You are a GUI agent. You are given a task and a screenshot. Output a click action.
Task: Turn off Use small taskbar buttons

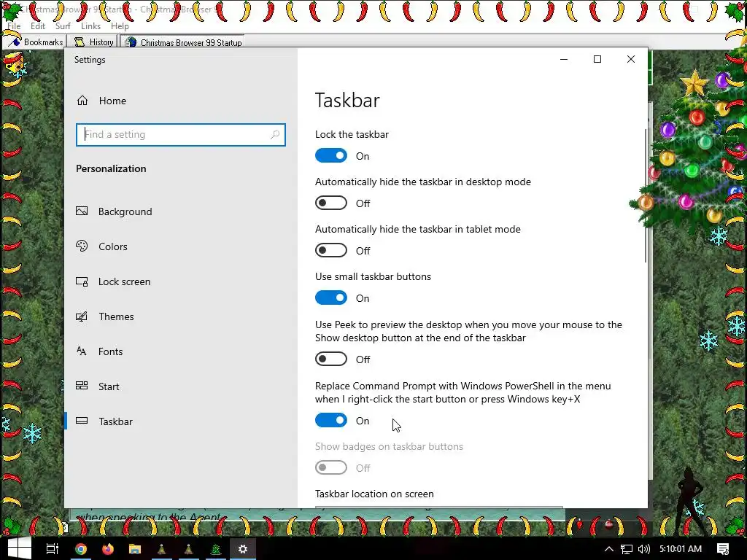tap(331, 298)
